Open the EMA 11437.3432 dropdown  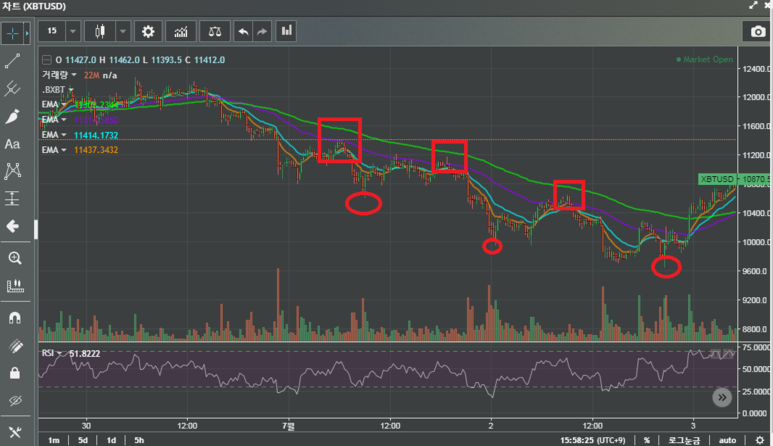[x=64, y=149]
